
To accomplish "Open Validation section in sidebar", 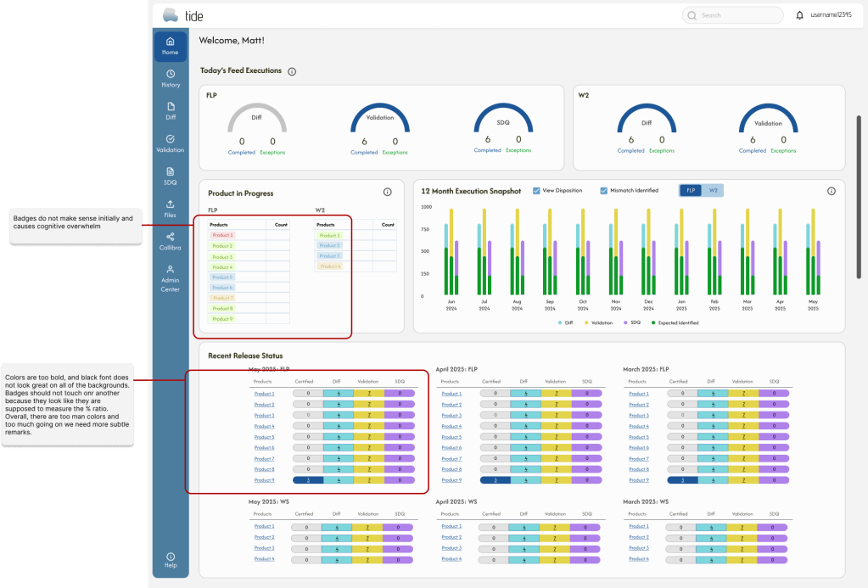I will tap(171, 143).
